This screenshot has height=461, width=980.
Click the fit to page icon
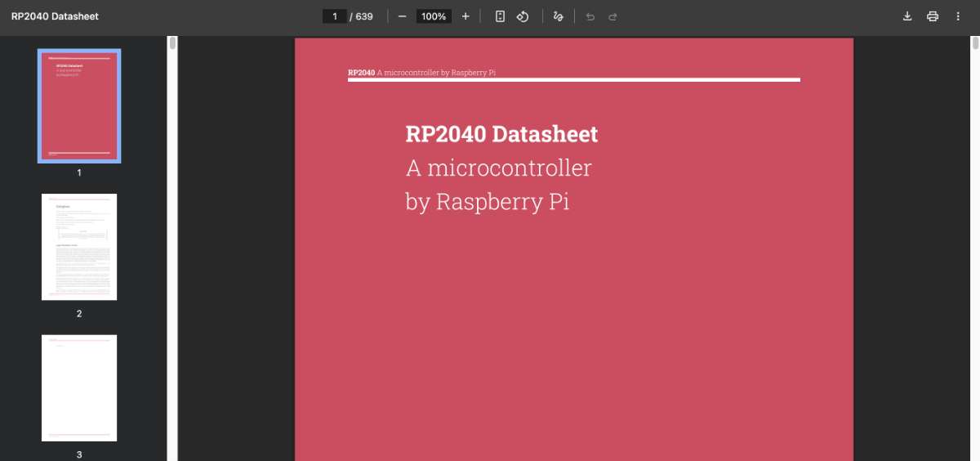click(500, 16)
